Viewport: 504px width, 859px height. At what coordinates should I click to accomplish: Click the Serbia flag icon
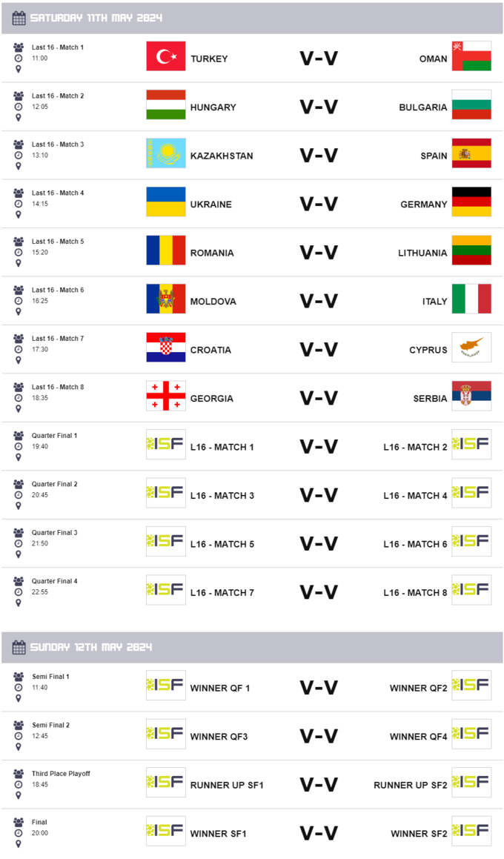471,396
